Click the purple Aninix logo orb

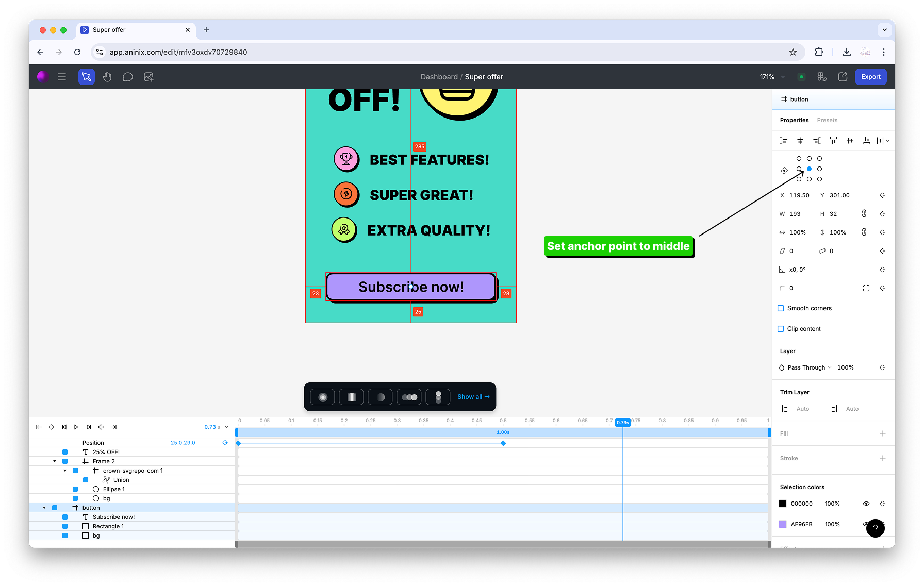43,77
